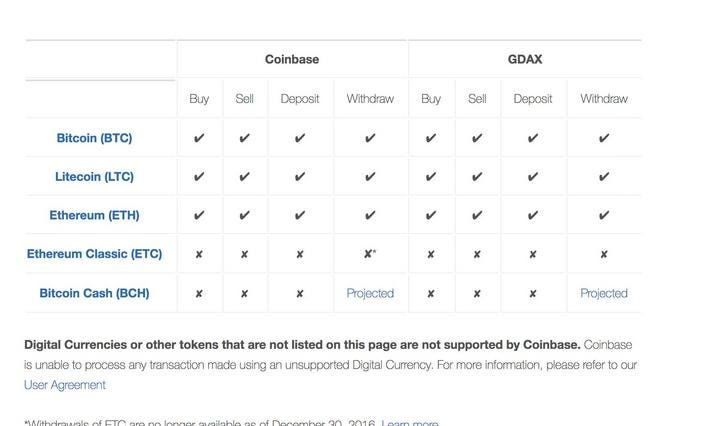The height and width of the screenshot is (426, 728).
Task: Follow the Learn more link
Action: click(x=410, y=423)
